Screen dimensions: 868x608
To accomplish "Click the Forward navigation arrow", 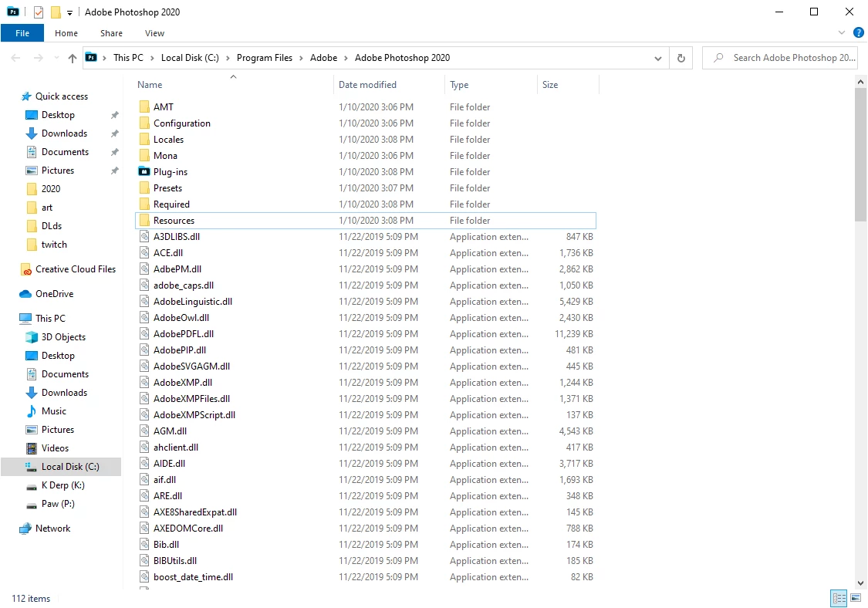I will [38, 58].
